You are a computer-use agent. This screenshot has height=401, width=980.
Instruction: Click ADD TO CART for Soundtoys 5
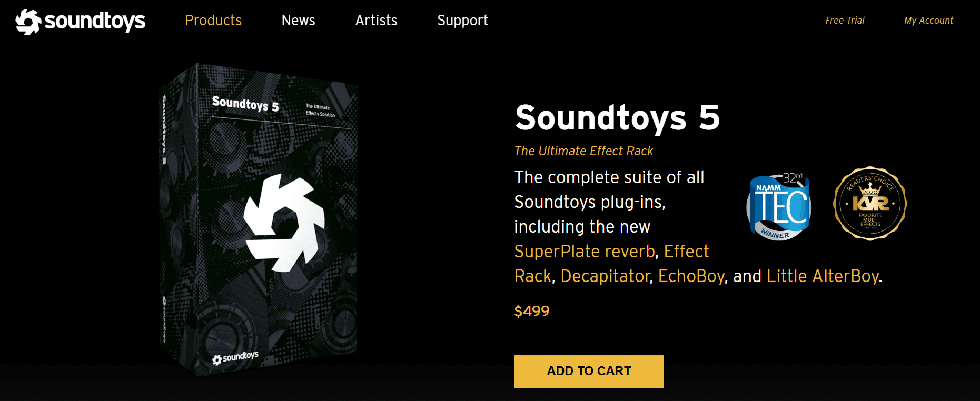(588, 371)
